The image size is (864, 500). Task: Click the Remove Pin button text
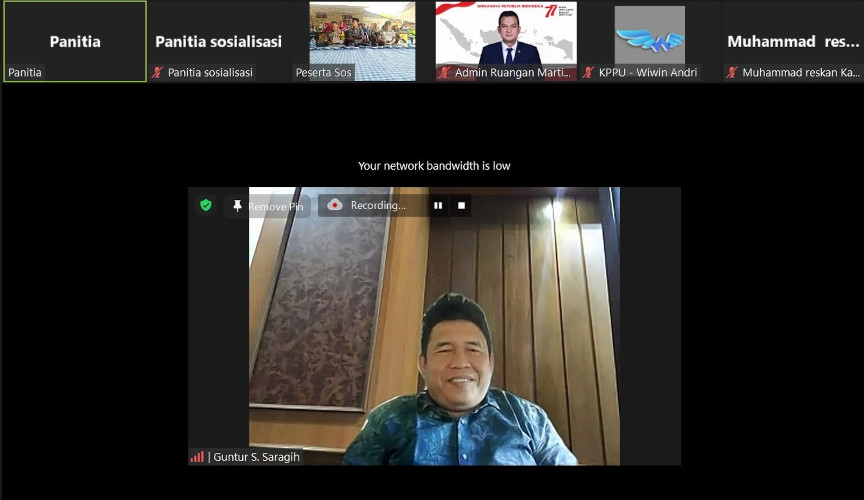275,206
